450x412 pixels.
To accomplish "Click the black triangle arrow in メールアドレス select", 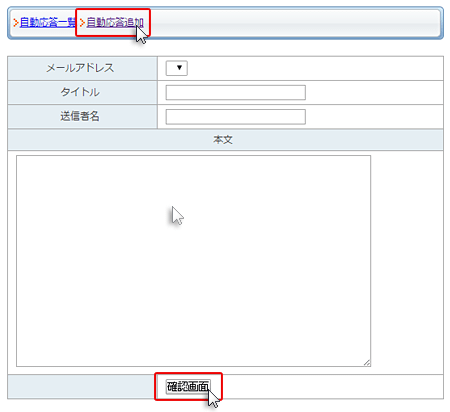I will [179, 68].
